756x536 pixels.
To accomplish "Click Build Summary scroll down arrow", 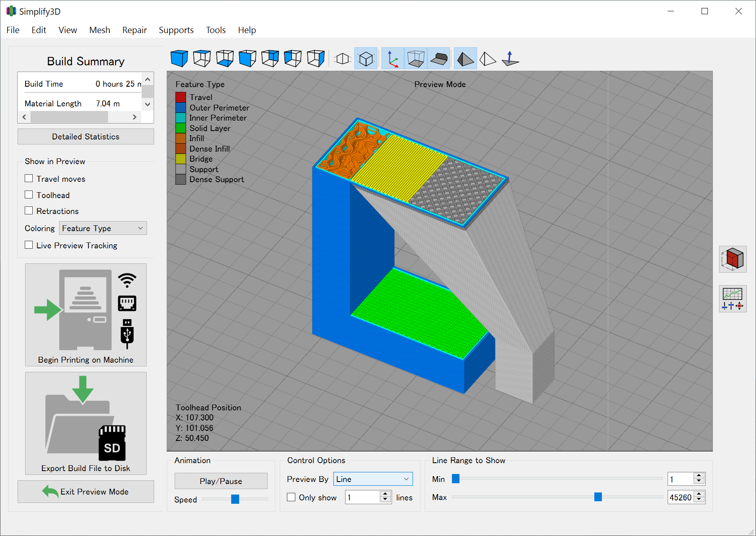I will coord(147,104).
